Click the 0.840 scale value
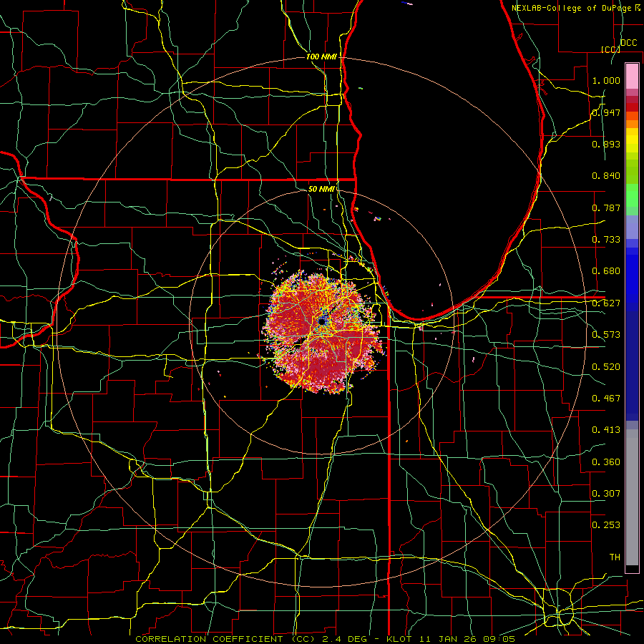 tap(606, 176)
